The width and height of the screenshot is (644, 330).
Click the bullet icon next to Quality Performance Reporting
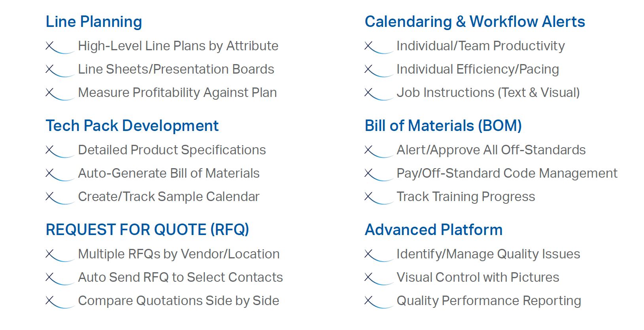pyautogui.click(x=379, y=302)
